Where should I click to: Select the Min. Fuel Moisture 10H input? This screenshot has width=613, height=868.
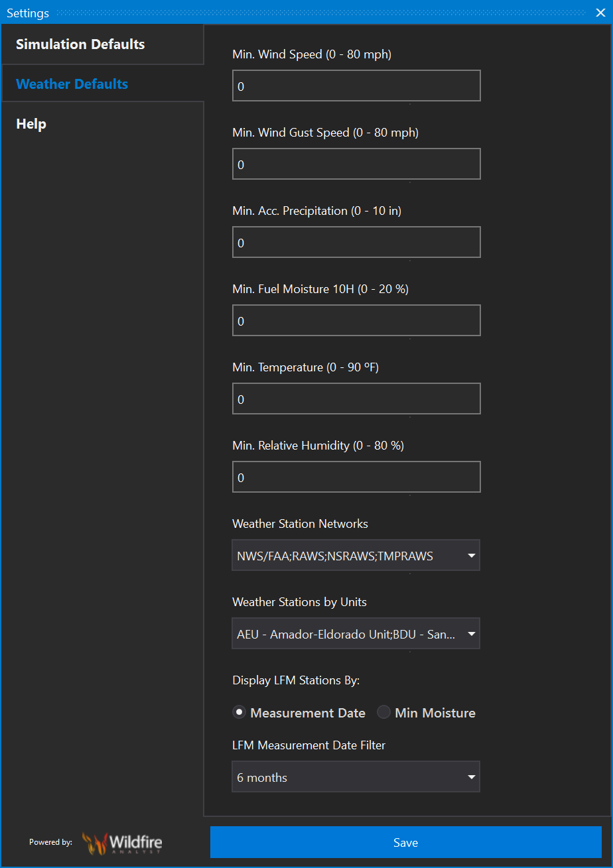[356, 321]
